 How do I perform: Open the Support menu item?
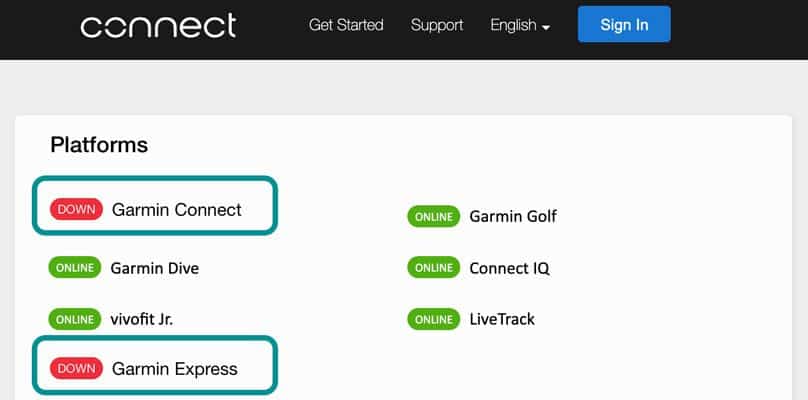pos(437,25)
